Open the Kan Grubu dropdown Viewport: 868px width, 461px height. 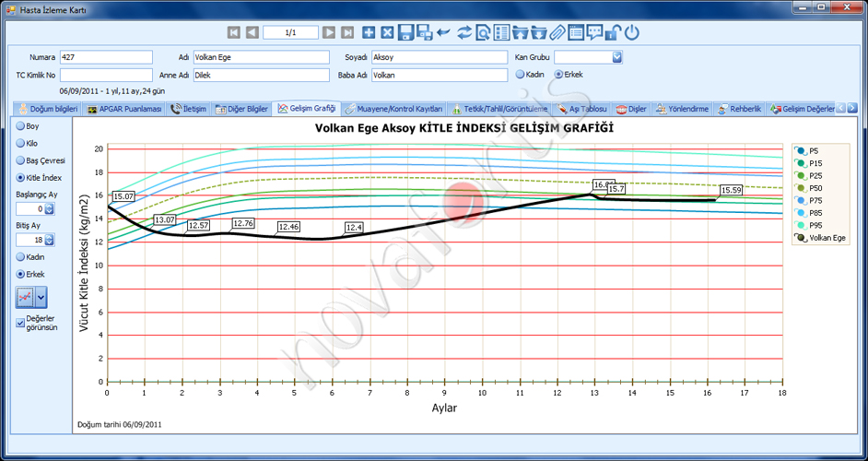click(x=617, y=57)
